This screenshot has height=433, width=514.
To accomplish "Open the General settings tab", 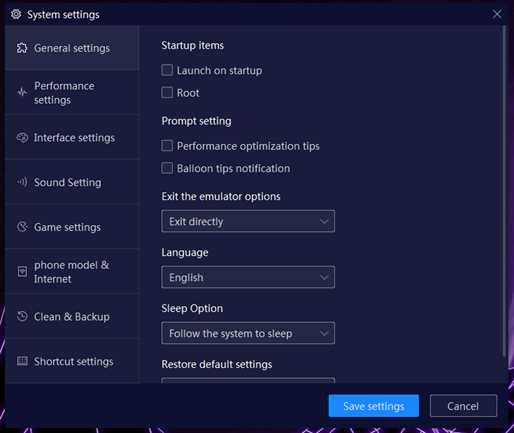I will point(72,48).
